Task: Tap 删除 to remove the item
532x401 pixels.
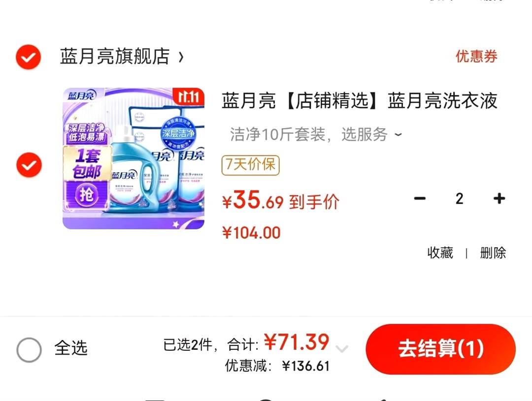Action: click(x=493, y=253)
